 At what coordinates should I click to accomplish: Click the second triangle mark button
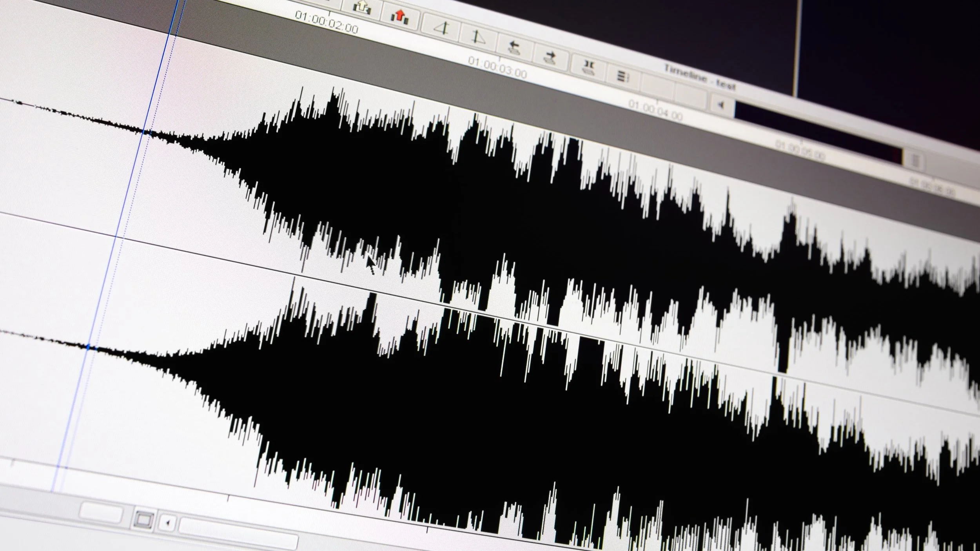tap(477, 37)
